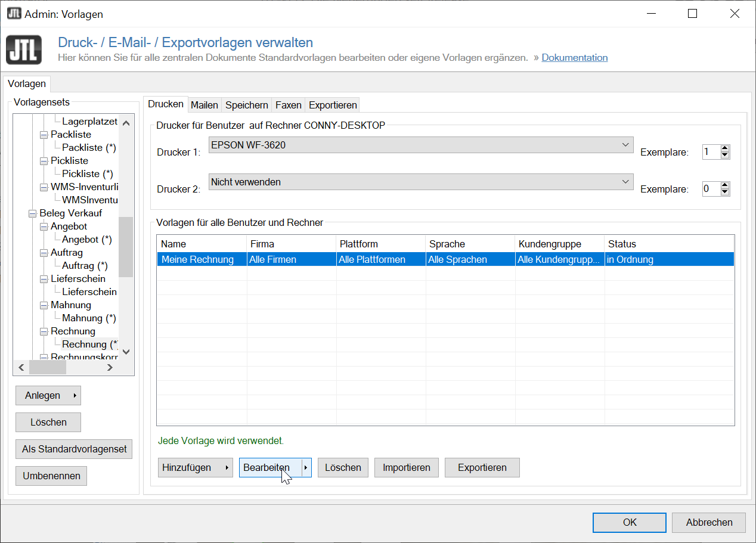756x543 pixels.
Task: Increase Drucker 1 Exemplare count
Action: point(725,148)
